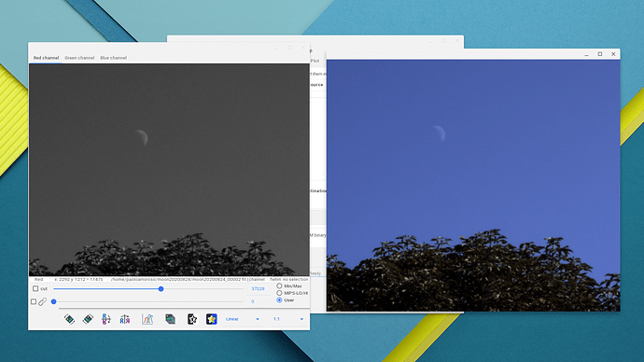The width and height of the screenshot is (644, 362).
Task: Click the chain link icon beside the low slider
Action: (x=42, y=301)
